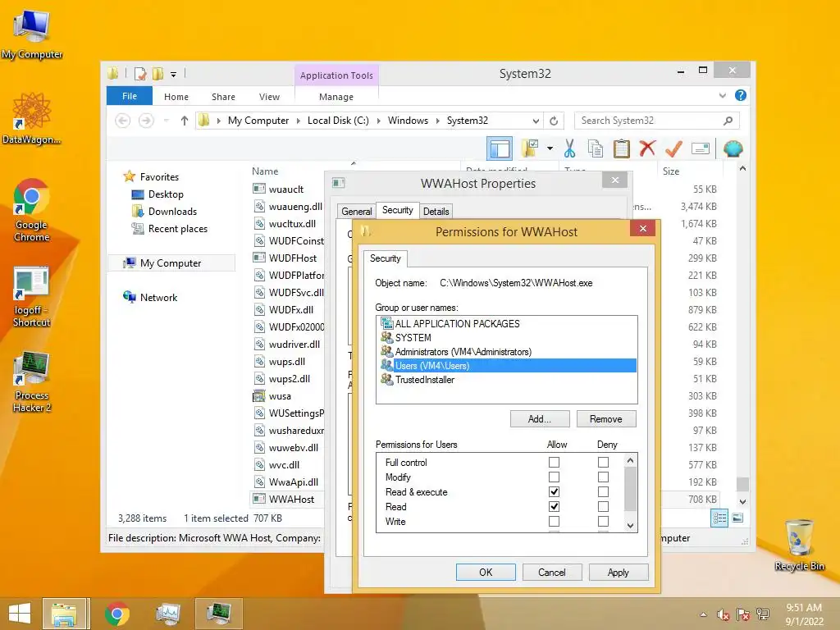Click the red X Delete icon
Viewport: 840px width, 630px height.
pos(647,148)
